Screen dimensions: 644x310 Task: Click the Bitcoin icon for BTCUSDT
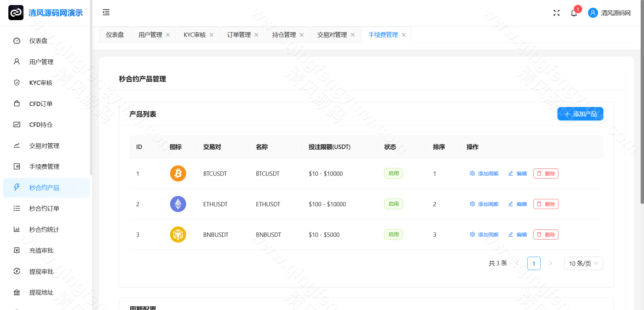click(x=178, y=173)
